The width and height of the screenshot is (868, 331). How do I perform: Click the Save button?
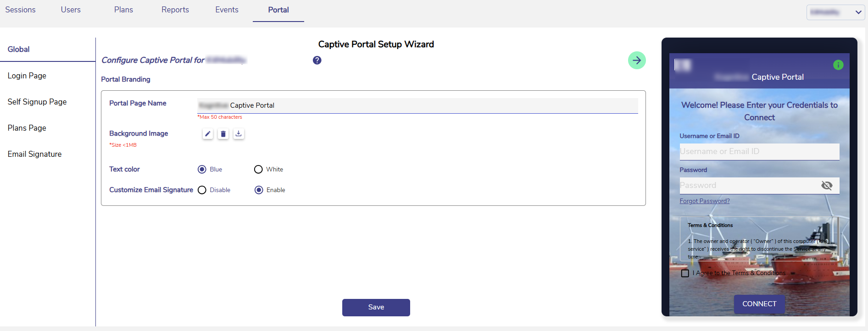(376, 307)
